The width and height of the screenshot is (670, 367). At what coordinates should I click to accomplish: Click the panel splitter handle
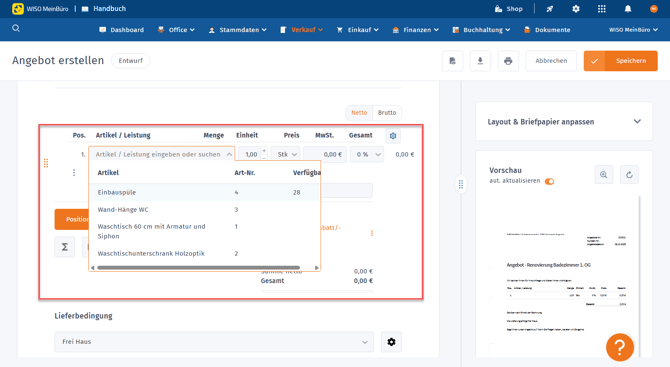[461, 184]
